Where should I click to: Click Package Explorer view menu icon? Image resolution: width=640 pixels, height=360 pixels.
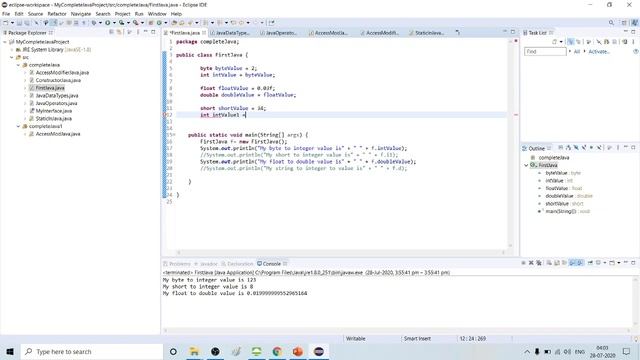[x=138, y=32]
